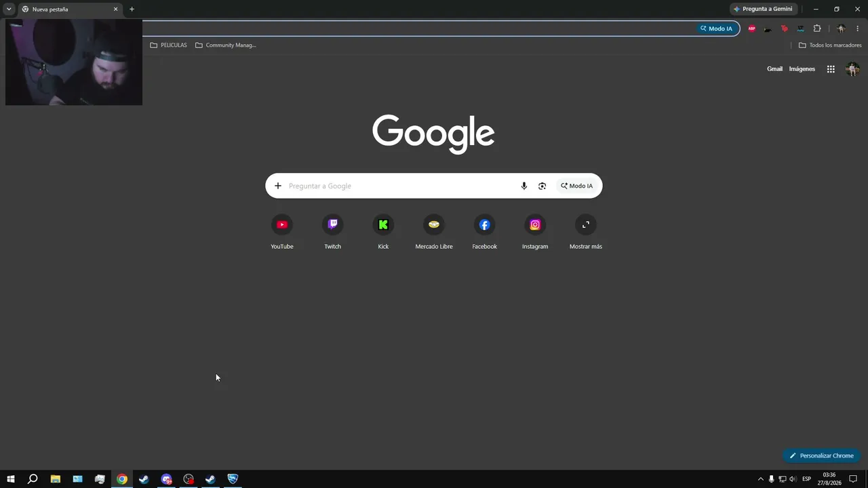The width and height of the screenshot is (868, 488).
Task: Open the Chrome profile avatar in toolbar
Action: (841, 28)
